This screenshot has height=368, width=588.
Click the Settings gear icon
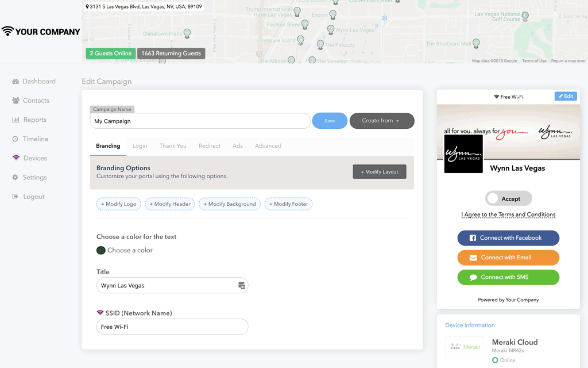(x=16, y=178)
